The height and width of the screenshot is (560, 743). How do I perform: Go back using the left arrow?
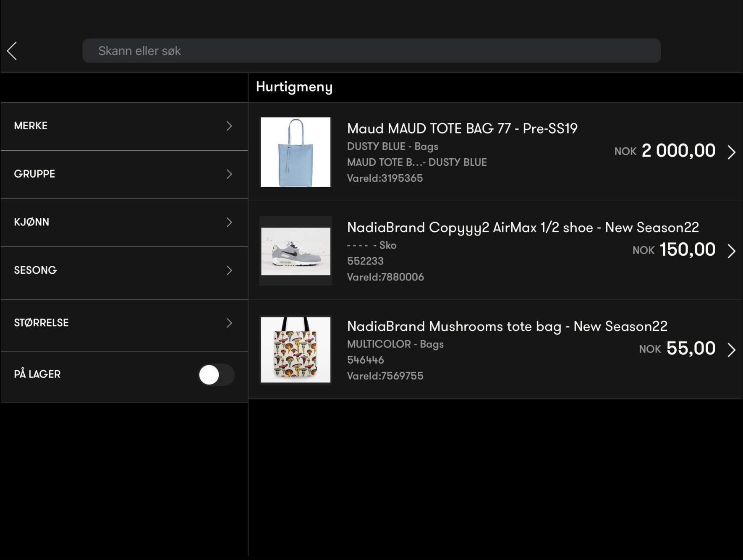pyautogui.click(x=12, y=51)
